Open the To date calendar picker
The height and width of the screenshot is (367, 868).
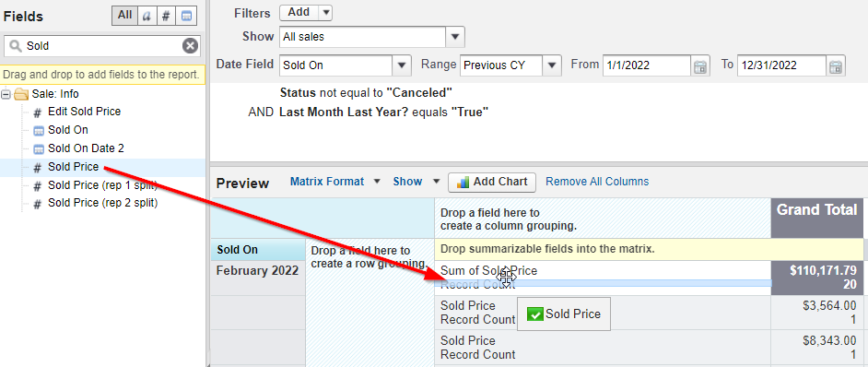pyautogui.click(x=836, y=66)
